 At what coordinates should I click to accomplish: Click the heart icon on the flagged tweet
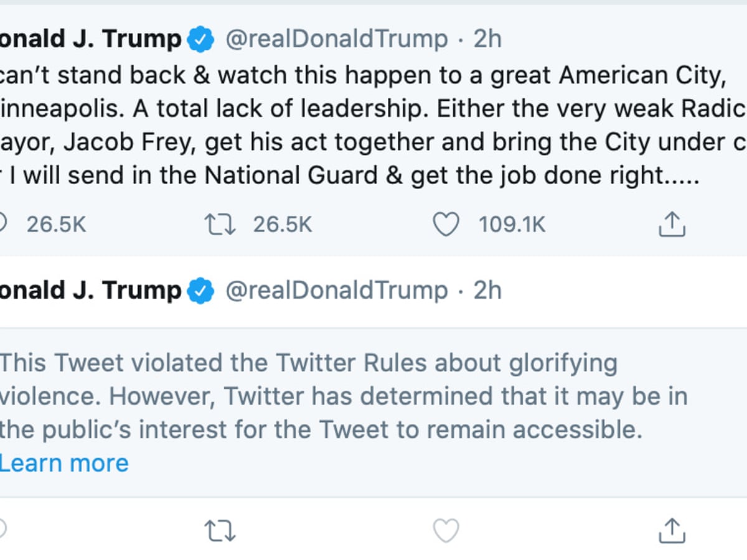[x=446, y=531]
